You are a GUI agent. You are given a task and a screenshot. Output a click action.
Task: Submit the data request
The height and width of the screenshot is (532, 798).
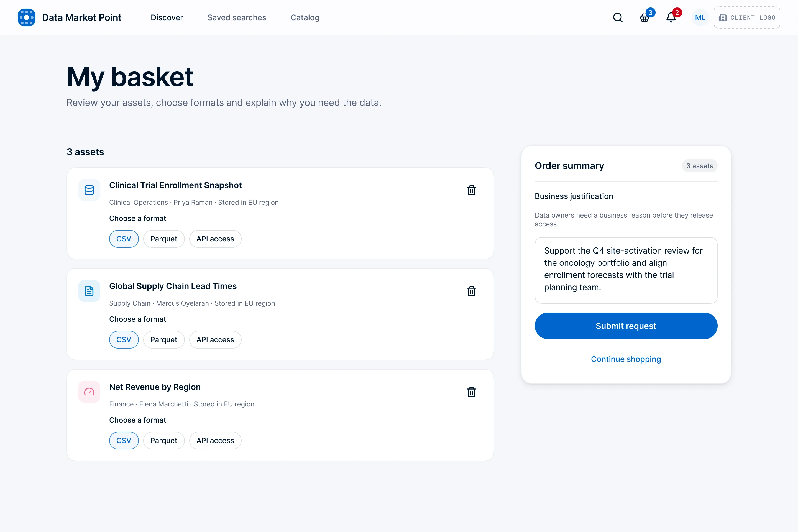point(626,326)
